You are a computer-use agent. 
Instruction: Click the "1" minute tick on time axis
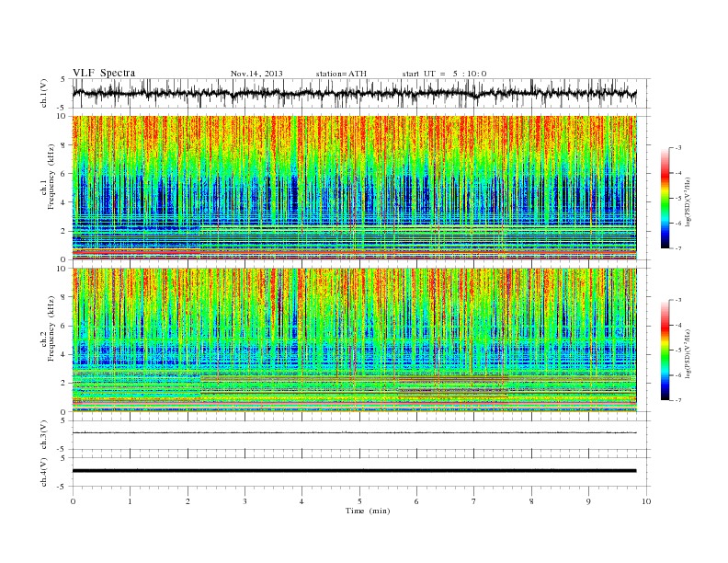[x=130, y=501]
